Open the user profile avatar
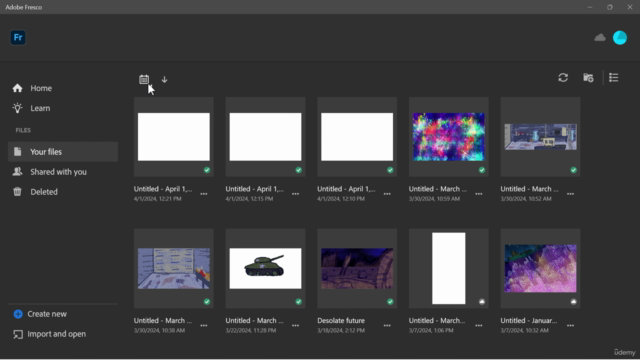This screenshot has width=640, height=360. [620, 38]
